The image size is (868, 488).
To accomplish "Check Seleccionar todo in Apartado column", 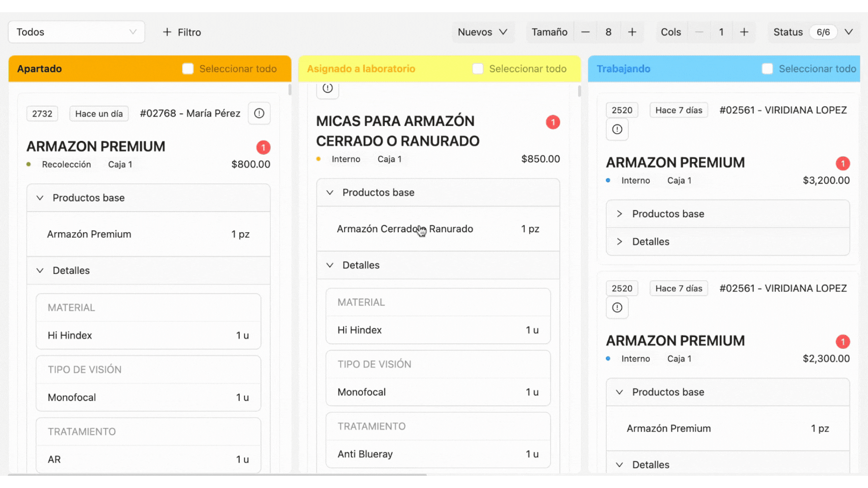I will (x=188, y=69).
